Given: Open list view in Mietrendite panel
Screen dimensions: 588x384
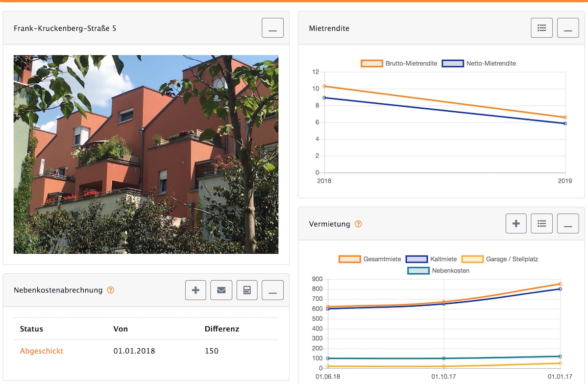Looking at the screenshot, I should pos(541,28).
